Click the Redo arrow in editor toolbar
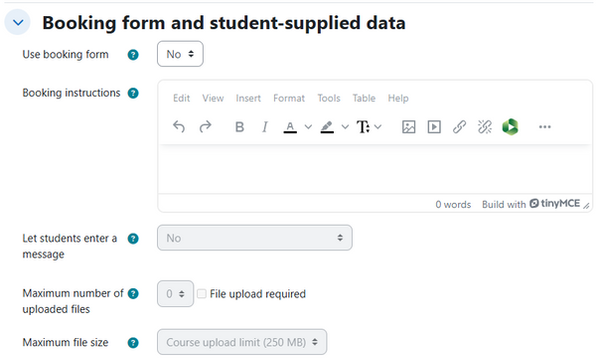Screen dimensions: 600x362 click(205, 127)
